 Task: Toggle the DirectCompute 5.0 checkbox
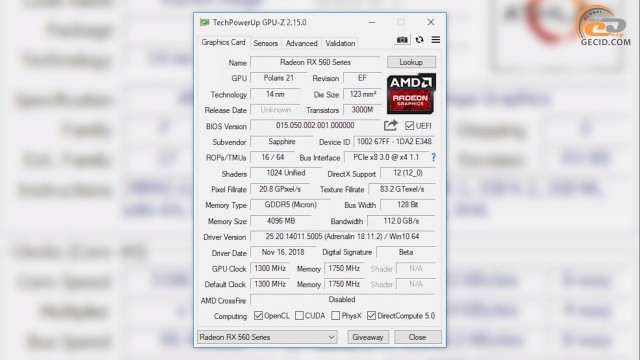[x=371, y=316]
